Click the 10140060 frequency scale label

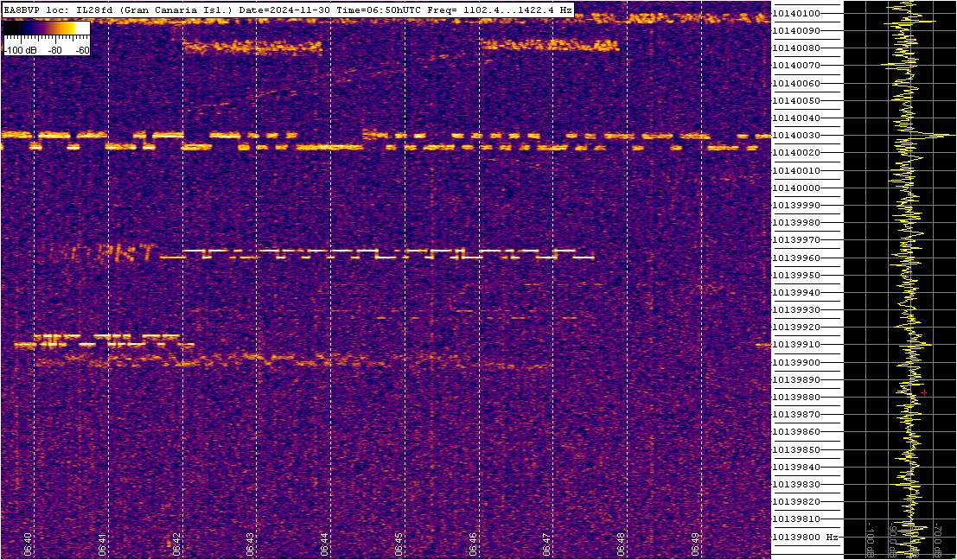point(796,83)
